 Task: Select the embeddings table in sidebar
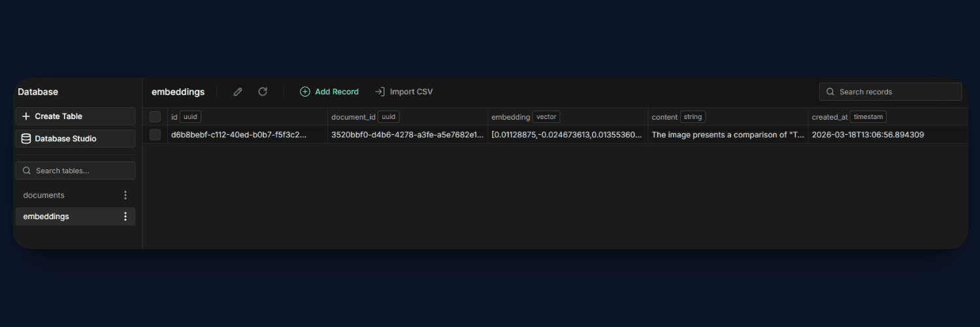point(46,216)
